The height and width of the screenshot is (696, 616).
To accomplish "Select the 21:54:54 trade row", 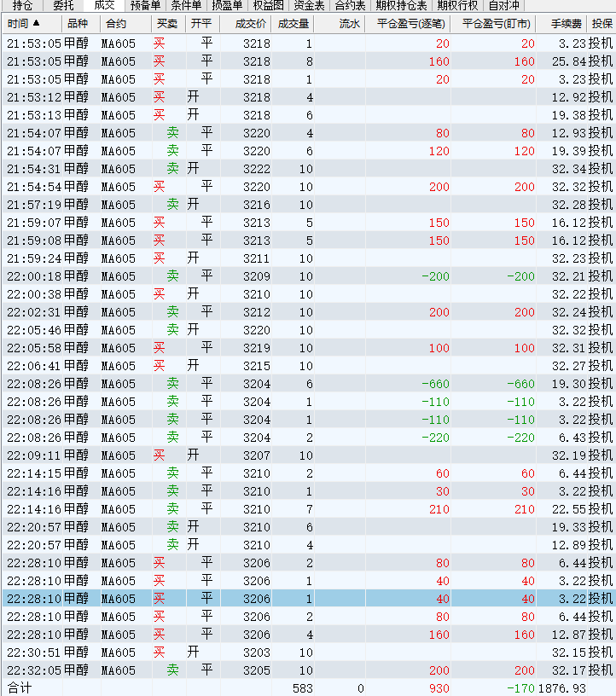I will click(309, 187).
